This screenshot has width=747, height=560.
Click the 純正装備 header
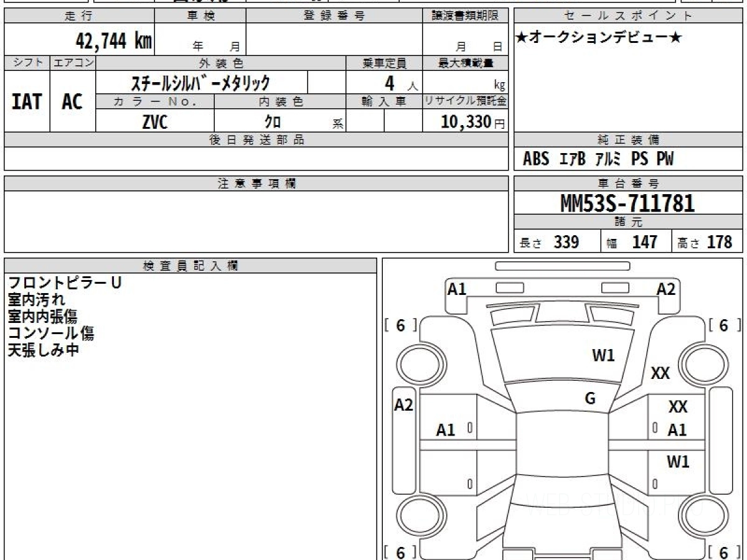[629, 140]
